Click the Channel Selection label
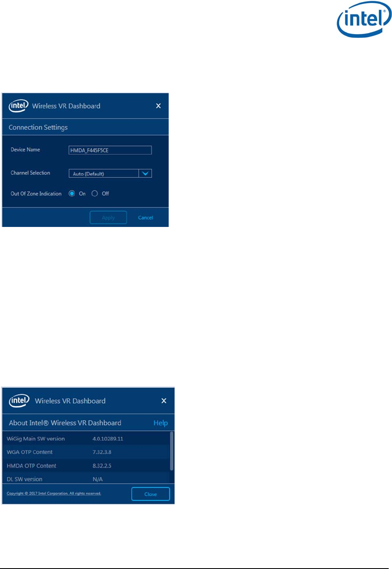 pos(30,173)
